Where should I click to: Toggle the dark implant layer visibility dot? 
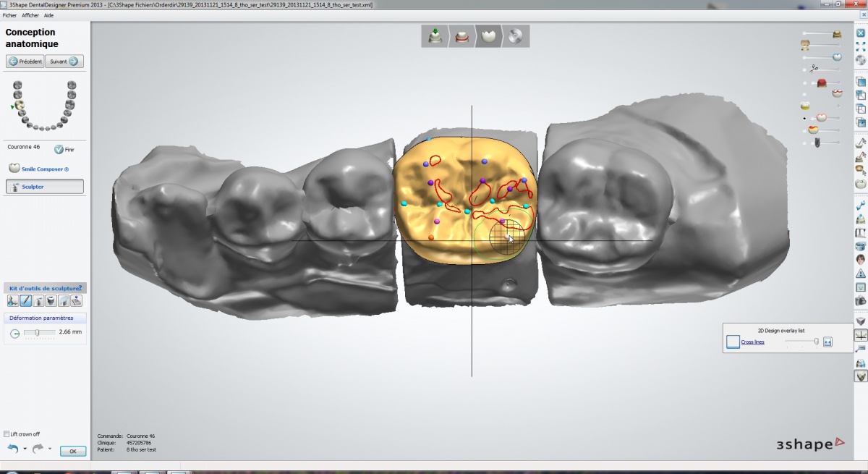[804, 142]
